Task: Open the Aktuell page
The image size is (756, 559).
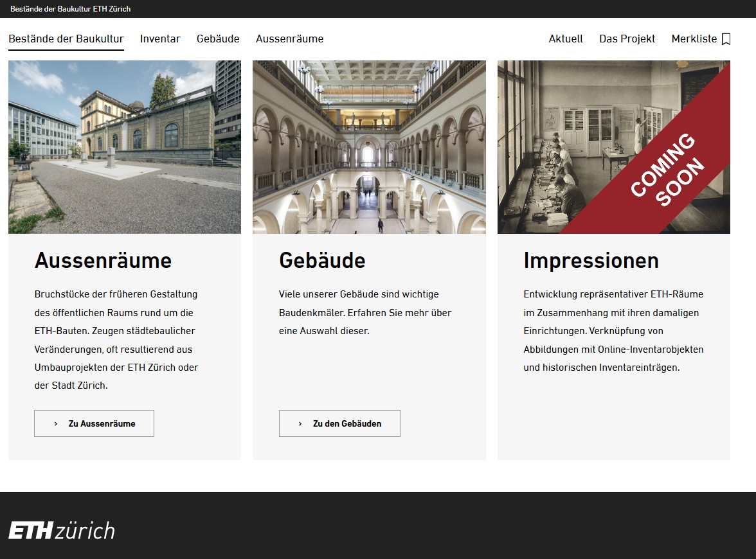Action: pos(566,39)
